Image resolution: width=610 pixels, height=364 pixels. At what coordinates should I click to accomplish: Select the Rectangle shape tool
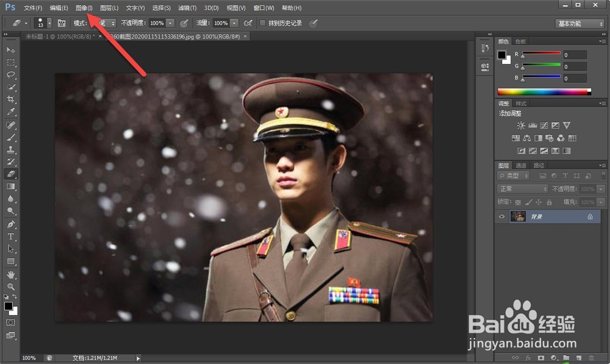[x=10, y=262]
